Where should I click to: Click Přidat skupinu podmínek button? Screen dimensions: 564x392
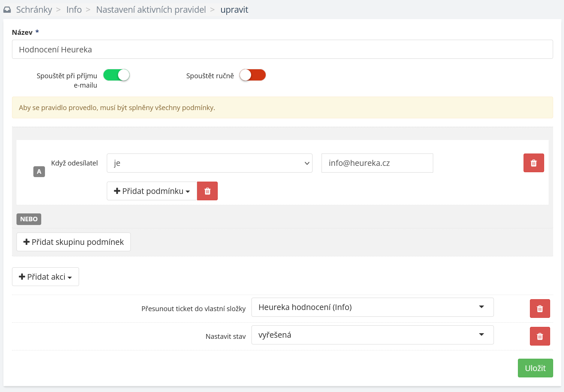point(73,242)
